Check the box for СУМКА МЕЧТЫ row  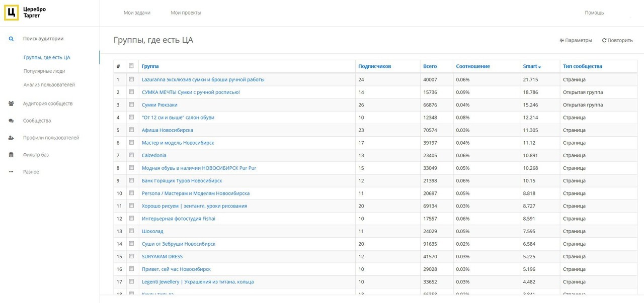(x=131, y=92)
